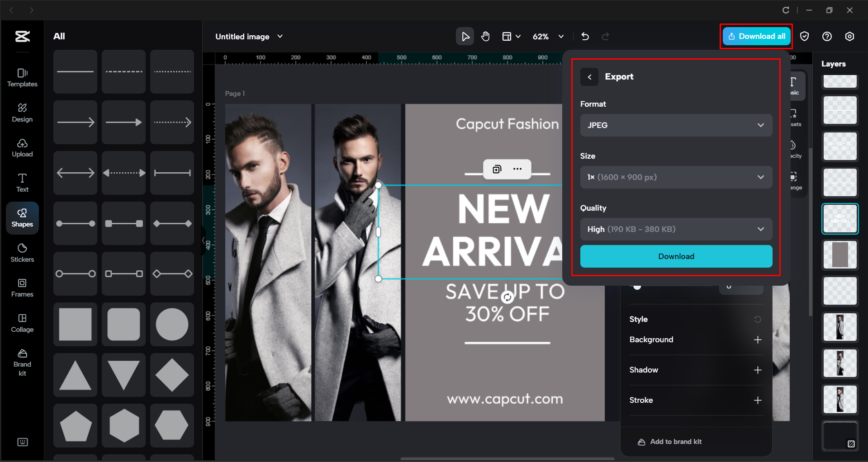Open the Stickers panel

[x=22, y=252]
